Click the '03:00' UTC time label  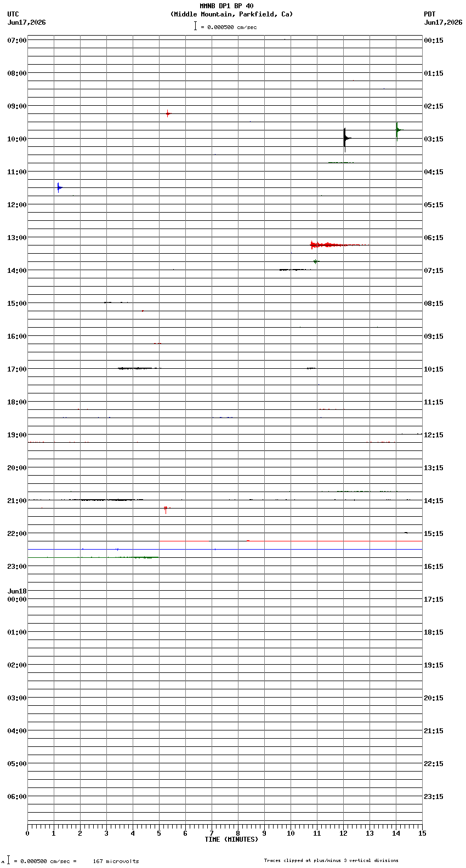point(17,698)
